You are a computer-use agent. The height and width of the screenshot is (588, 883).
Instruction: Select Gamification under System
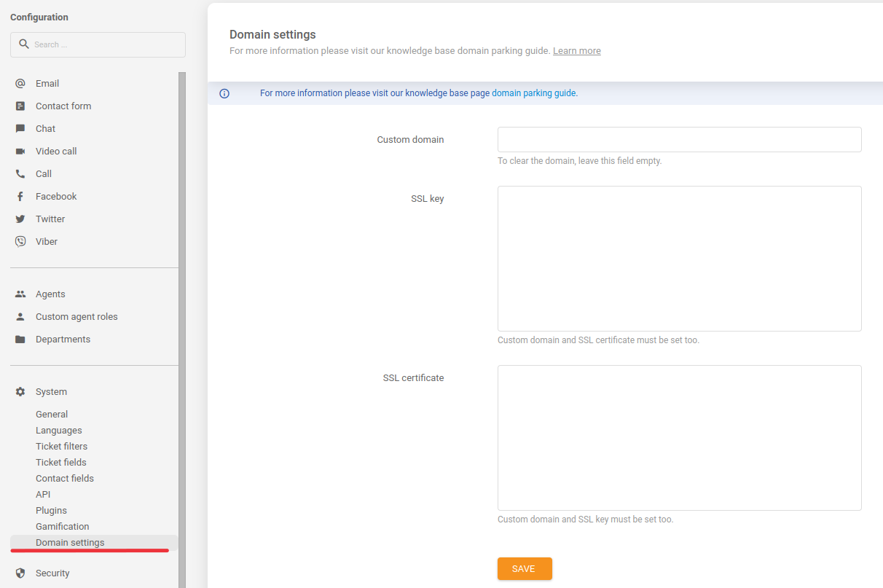tap(62, 527)
